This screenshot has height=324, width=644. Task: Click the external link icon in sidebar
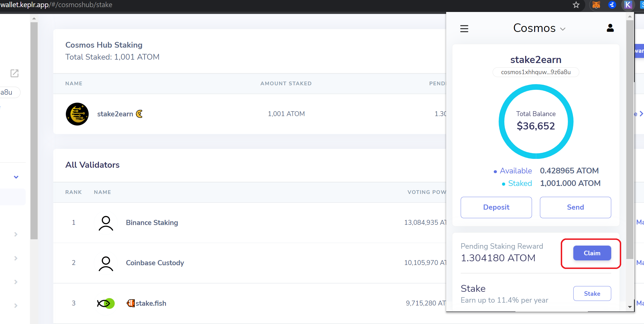[14, 73]
